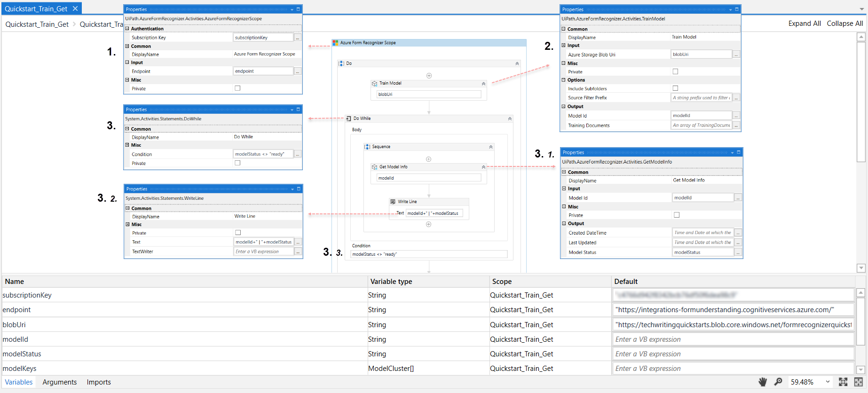Close the Quickstart_Train_Get tab

[x=75, y=8]
